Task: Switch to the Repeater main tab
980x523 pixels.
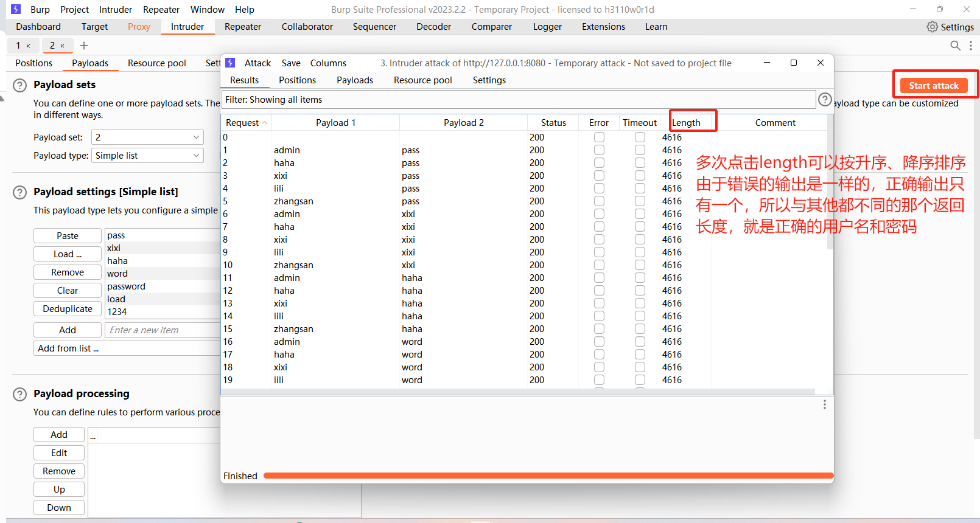Action: click(243, 27)
